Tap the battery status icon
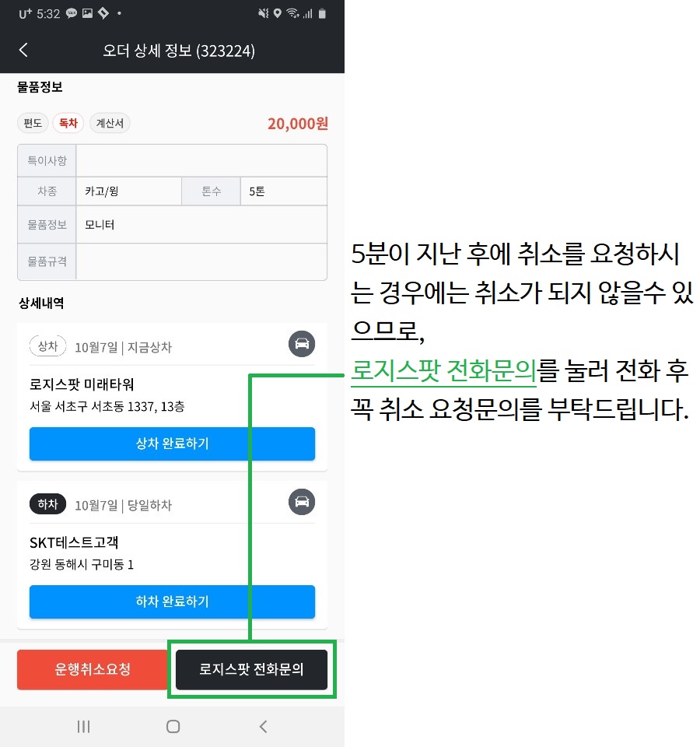Image resolution: width=700 pixels, height=747 pixels. click(x=322, y=13)
